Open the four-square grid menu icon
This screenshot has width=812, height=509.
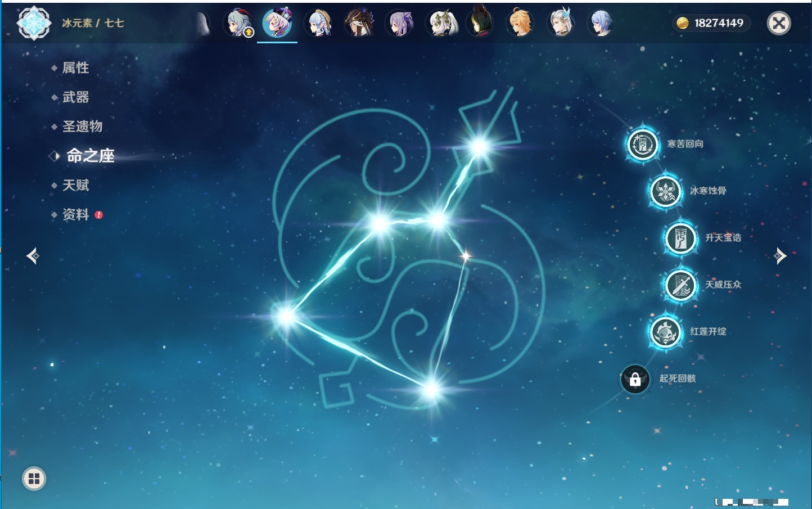[x=34, y=479]
